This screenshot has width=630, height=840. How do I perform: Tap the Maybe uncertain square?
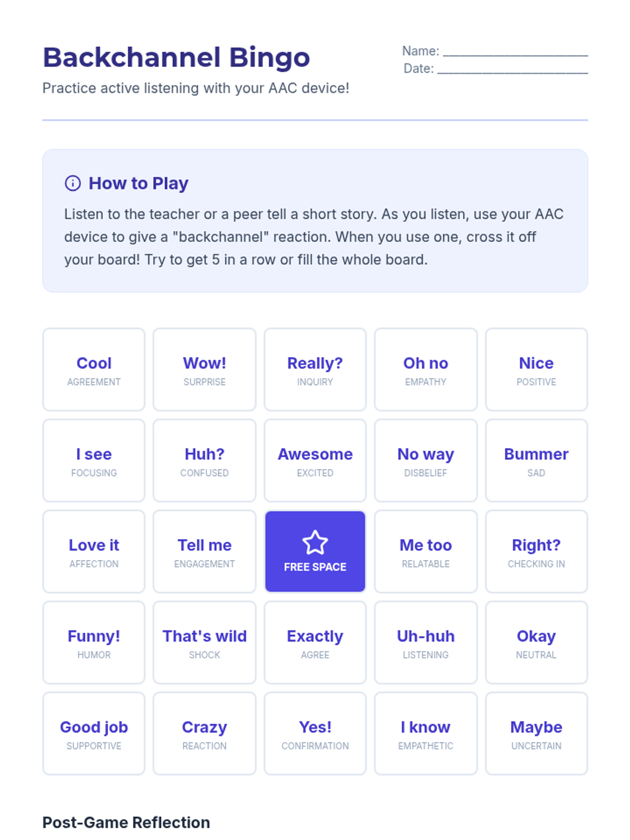536,733
